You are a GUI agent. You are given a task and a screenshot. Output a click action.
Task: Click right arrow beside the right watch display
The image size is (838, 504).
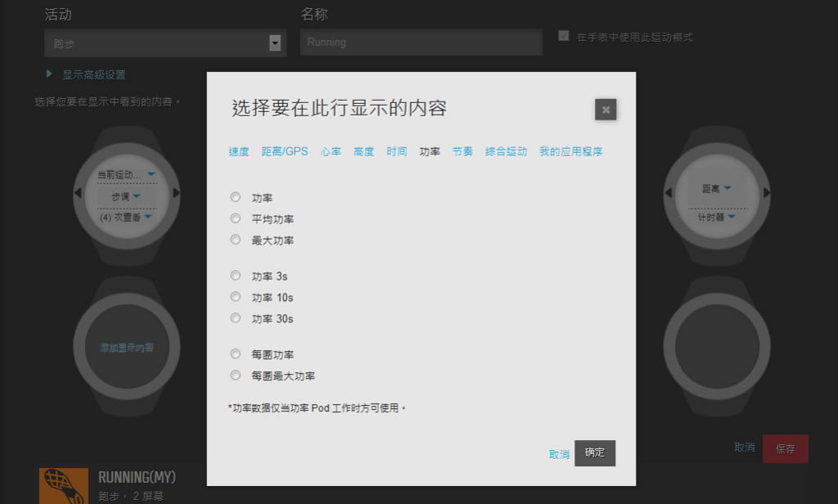click(766, 193)
